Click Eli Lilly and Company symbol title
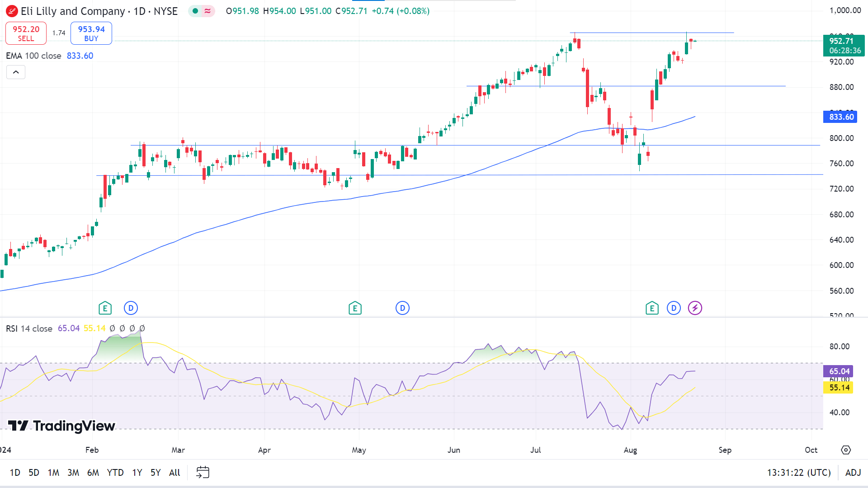 click(x=73, y=11)
